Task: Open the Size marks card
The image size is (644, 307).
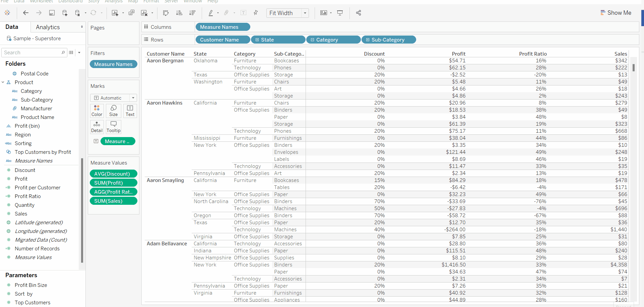Action: [x=114, y=111]
